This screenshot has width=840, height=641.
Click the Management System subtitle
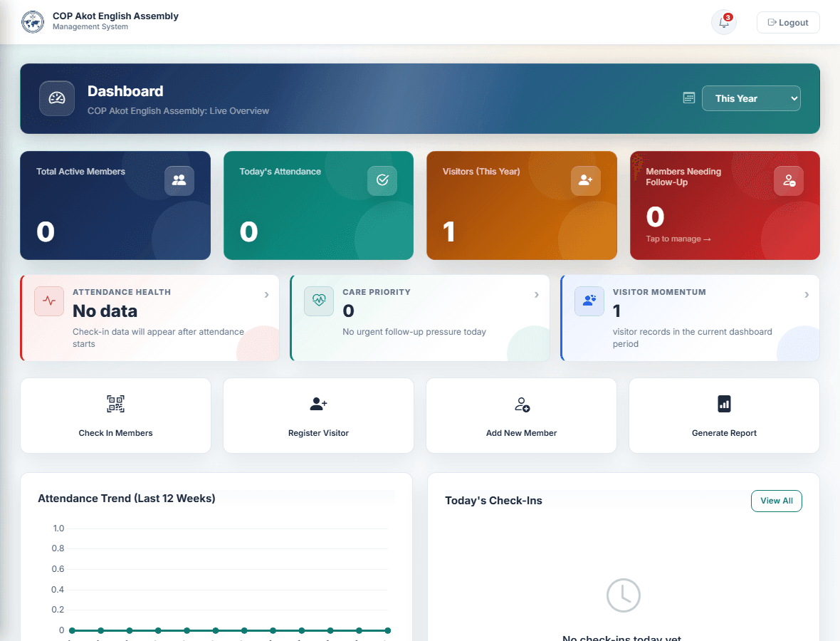pyautogui.click(x=90, y=27)
